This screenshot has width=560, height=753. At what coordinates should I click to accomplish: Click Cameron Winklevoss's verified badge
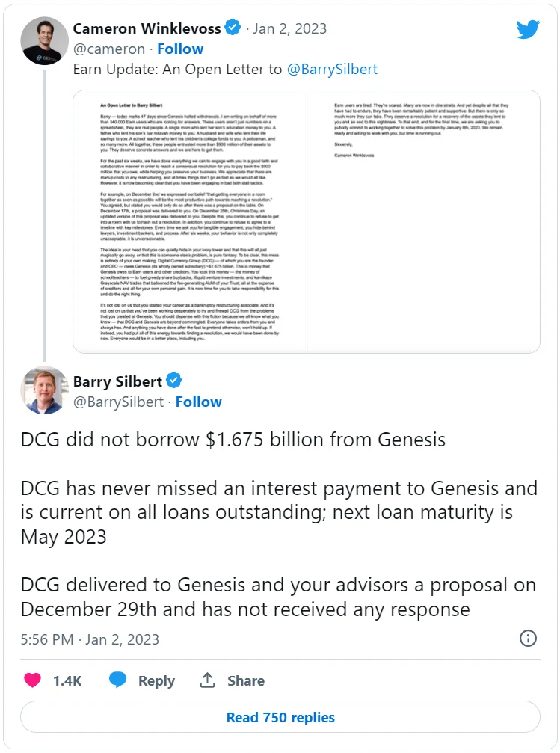(233, 28)
